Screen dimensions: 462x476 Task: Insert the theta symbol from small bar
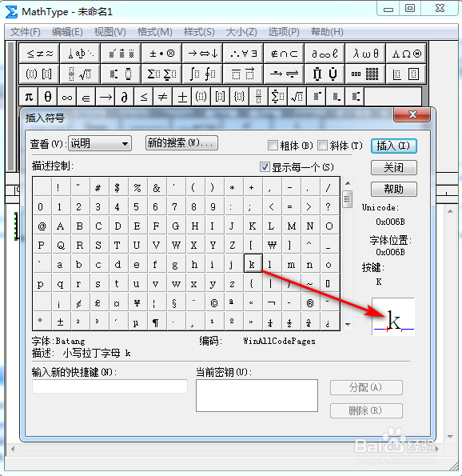click(x=48, y=97)
